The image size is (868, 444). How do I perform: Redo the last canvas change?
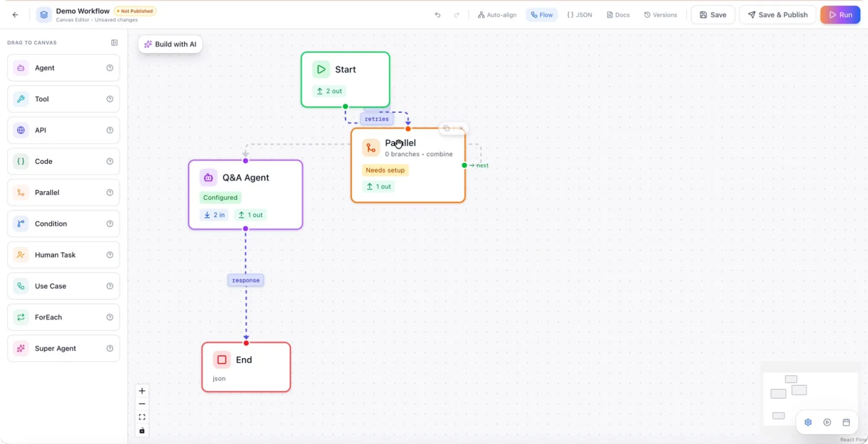click(x=457, y=15)
